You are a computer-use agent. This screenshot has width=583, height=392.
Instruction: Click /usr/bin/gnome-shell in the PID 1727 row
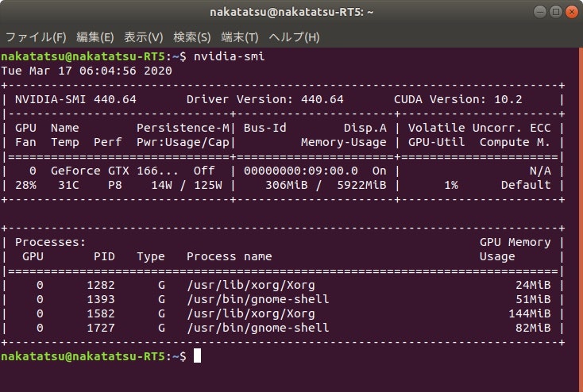pos(257,328)
